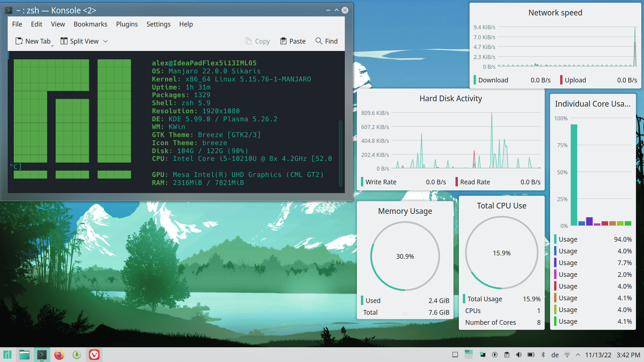
Task: Expand hidden system tray icons arrow
Action: [578, 355]
